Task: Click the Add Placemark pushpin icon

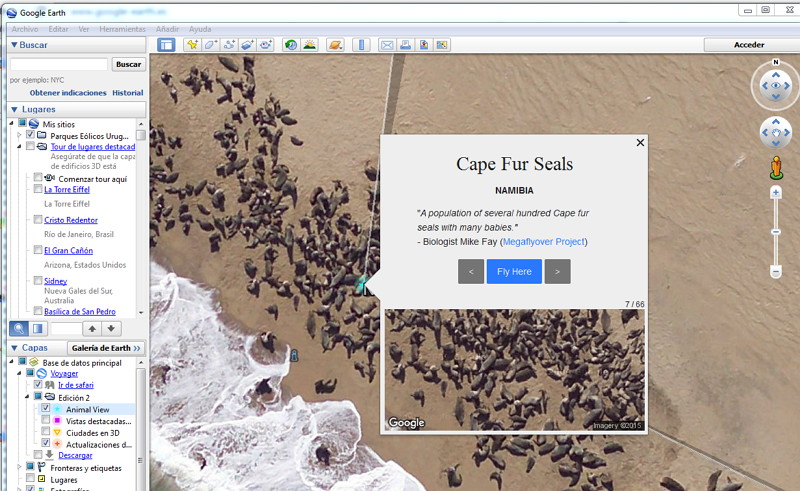Action: pos(192,45)
